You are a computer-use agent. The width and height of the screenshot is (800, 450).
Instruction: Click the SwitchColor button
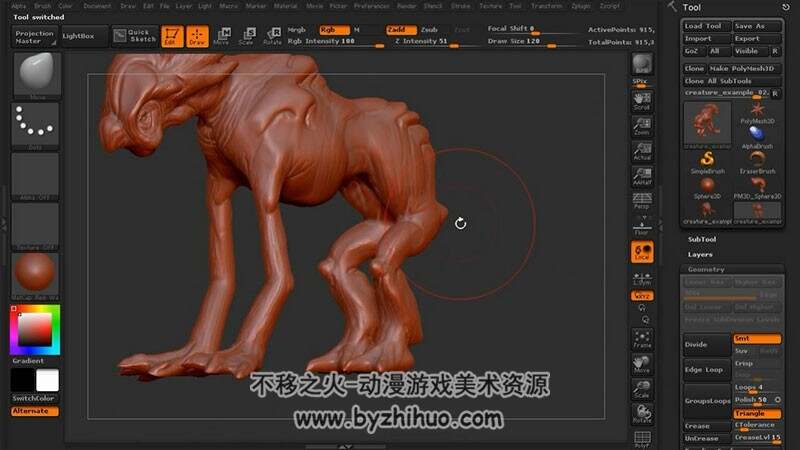[x=34, y=398]
